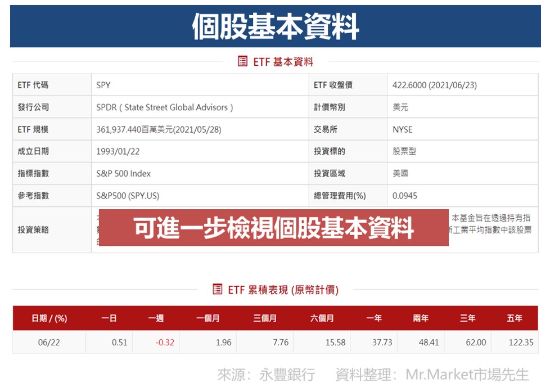Click the ETF 收盤價 label cell

click(348, 85)
